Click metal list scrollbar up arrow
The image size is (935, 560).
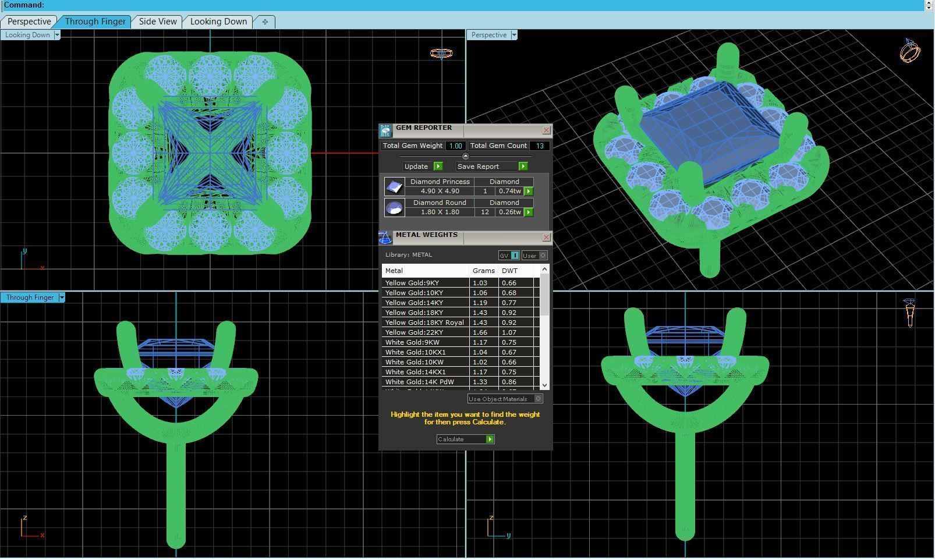pos(544,269)
